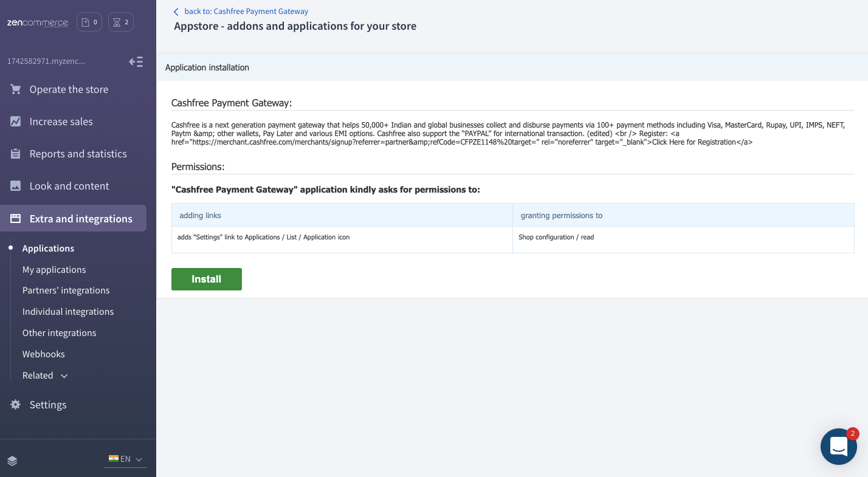Click the layers stack icon in sidebar footer
The width and height of the screenshot is (868, 477).
[x=12, y=461]
